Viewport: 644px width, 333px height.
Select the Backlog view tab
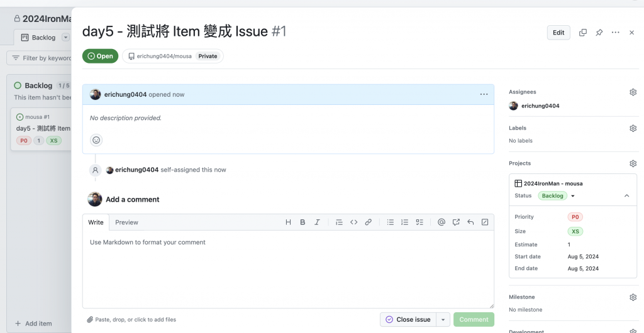38,37
